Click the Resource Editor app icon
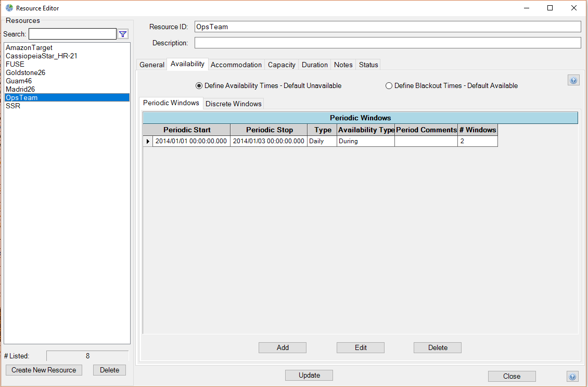Viewport: 588px width, 387px height. coord(9,8)
